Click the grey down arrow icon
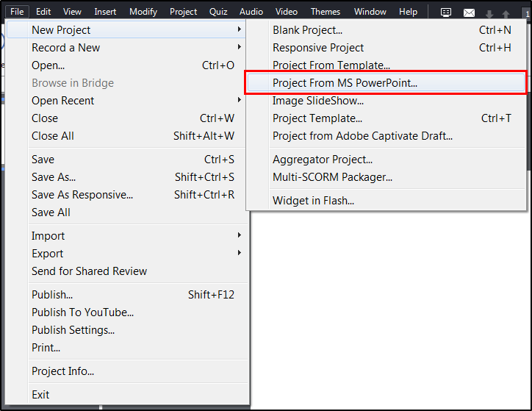 click(489, 14)
